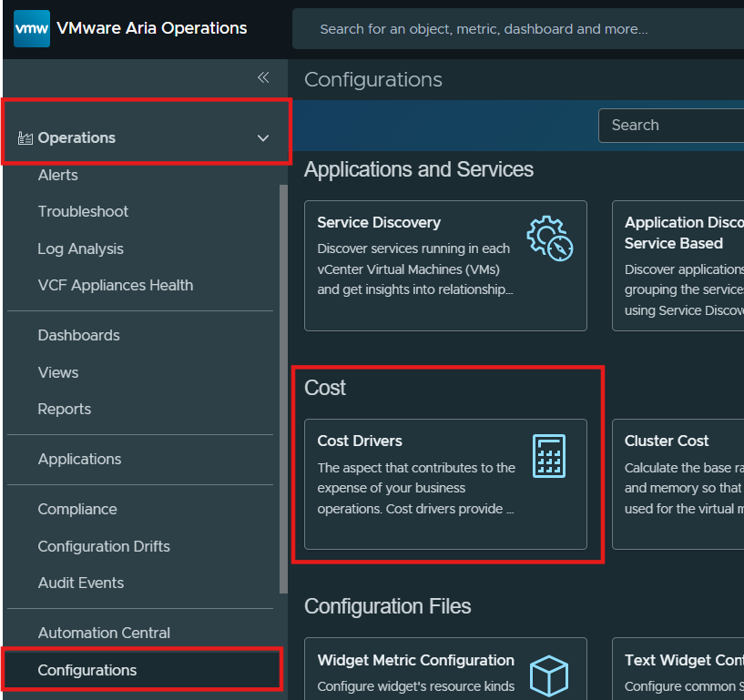The image size is (744, 700).
Task: Navigate to Dashboards
Action: click(x=78, y=335)
